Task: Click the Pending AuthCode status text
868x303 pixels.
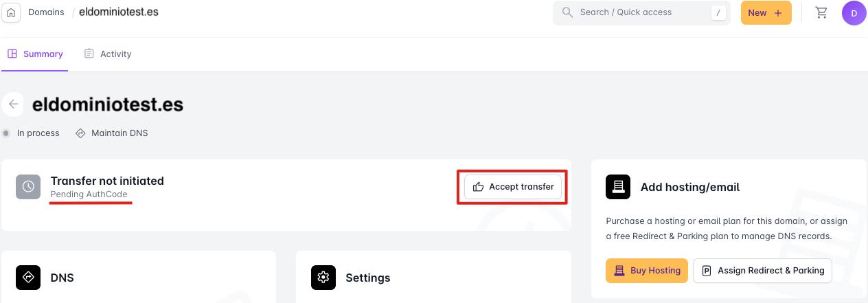Action: tap(89, 194)
